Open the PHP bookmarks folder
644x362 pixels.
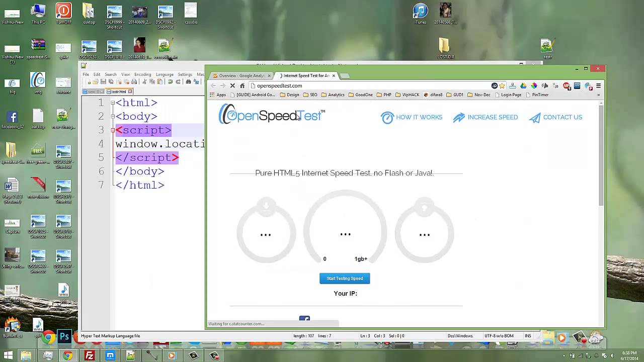click(x=384, y=95)
